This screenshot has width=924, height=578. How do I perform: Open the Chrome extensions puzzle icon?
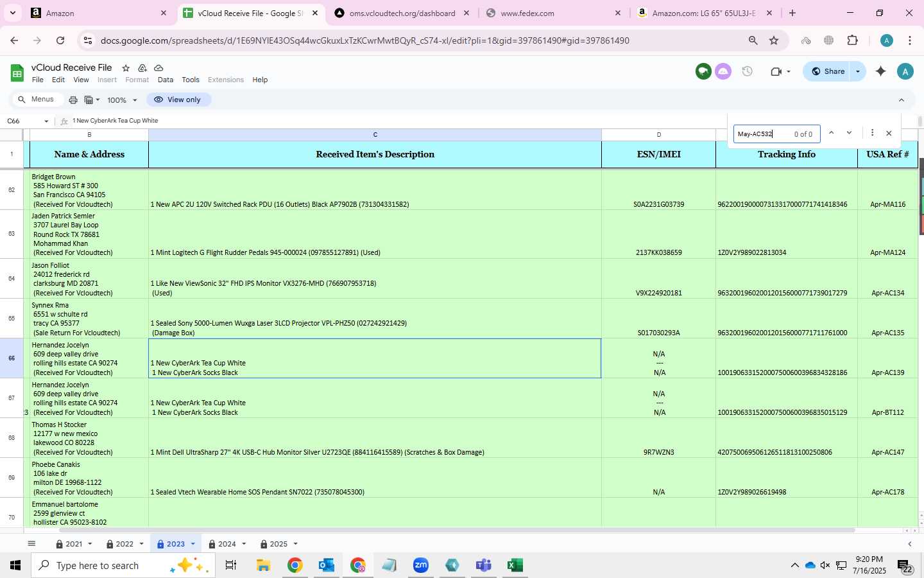click(852, 40)
